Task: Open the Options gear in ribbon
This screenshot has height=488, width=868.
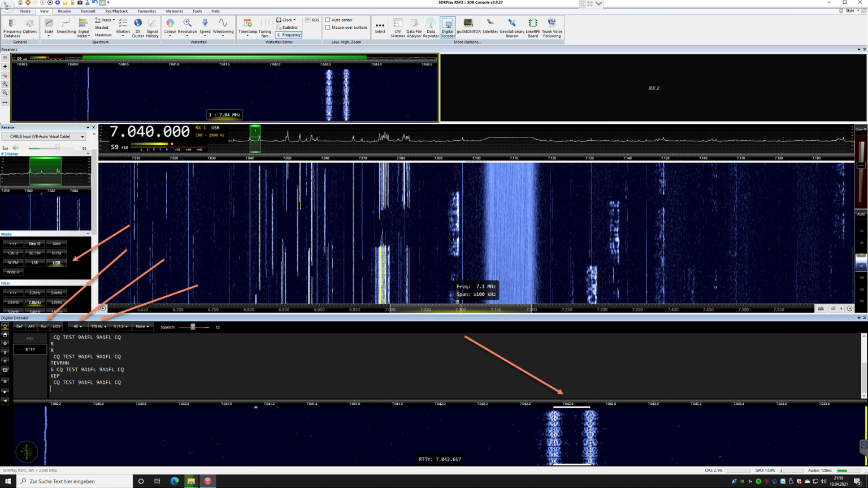Action: [30, 26]
